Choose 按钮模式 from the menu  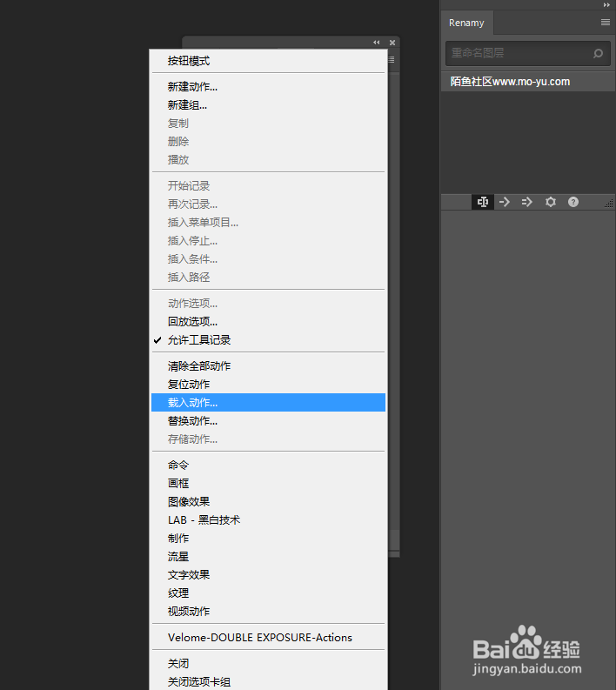point(268,61)
